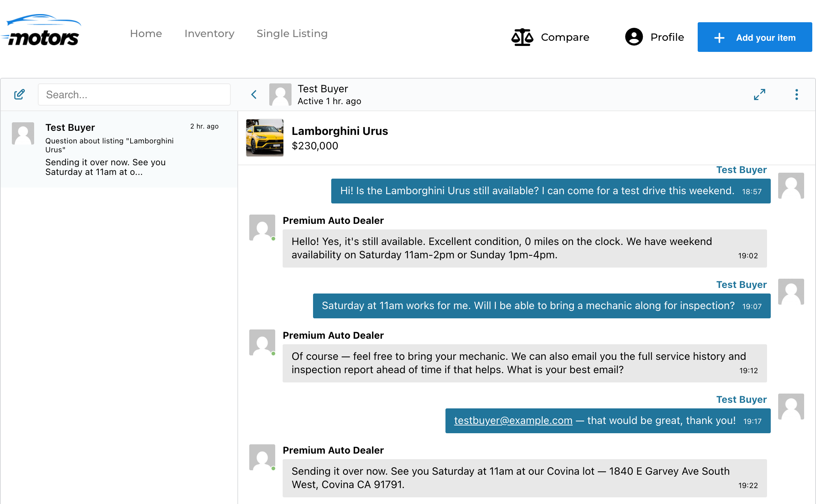
Task: Click Test Buyer avatar beside 18:57 message
Action: 791,186
